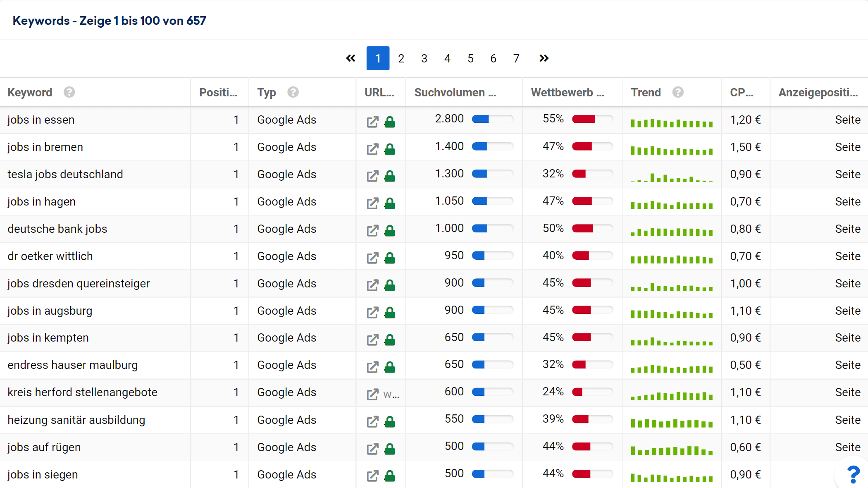Image resolution: width=868 pixels, height=488 pixels.
Task: Sort by Wettbewerb column header
Action: (x=567, y=92)
